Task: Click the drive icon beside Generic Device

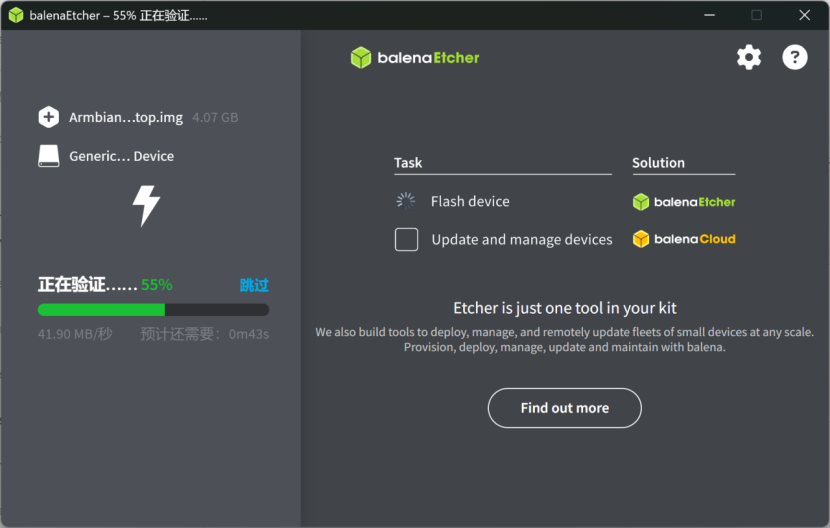Action: coord(49,156)
